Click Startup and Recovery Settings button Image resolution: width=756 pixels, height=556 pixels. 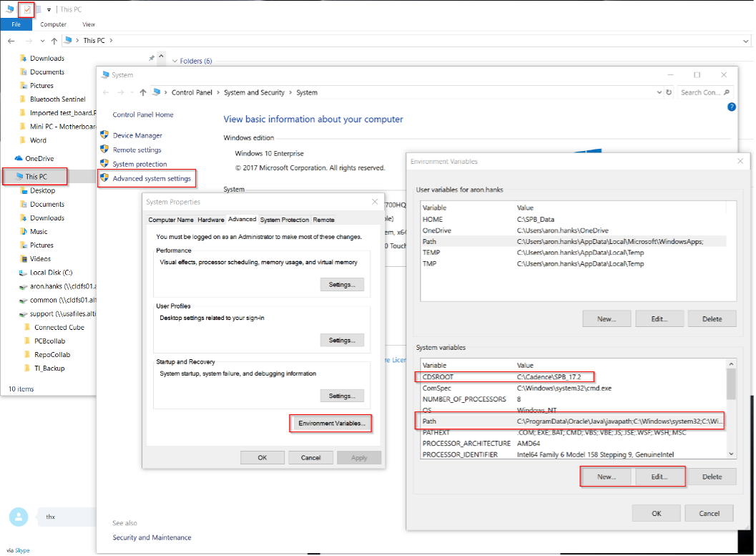click(343, 396)
